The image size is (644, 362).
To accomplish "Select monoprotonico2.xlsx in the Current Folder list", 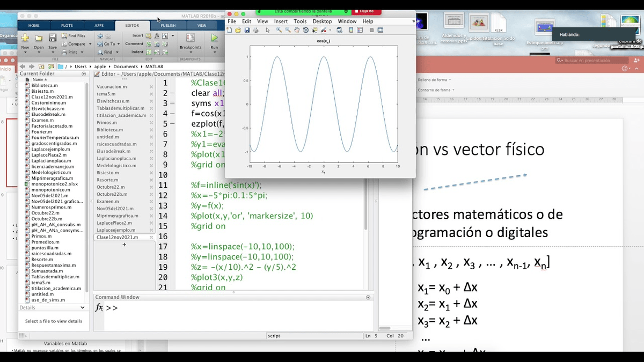I will click(x=52, y=184).
